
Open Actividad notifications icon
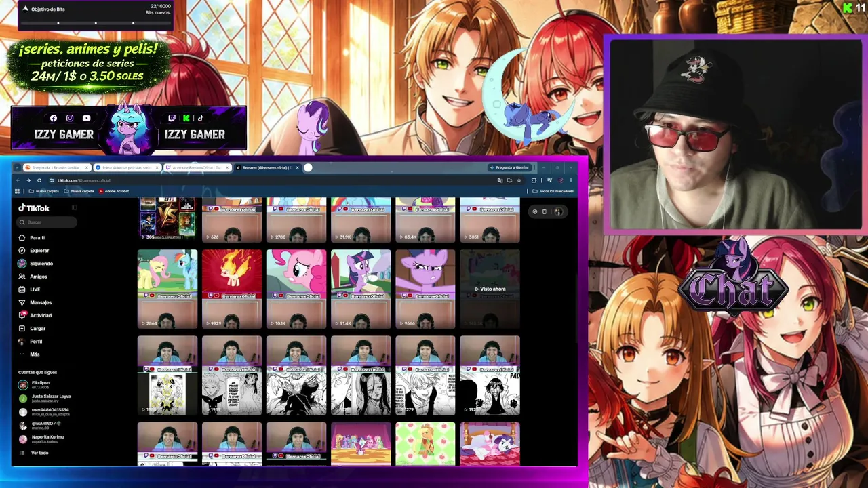tap(22, 315)
